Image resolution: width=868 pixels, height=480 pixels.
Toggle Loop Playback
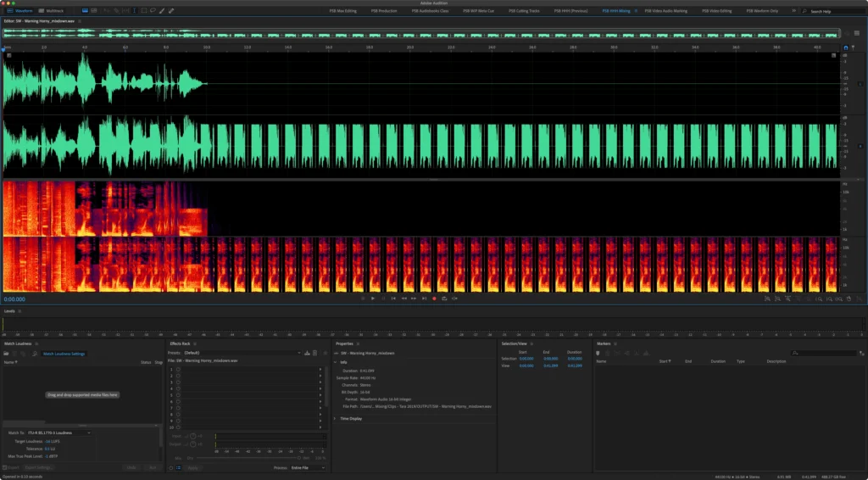[x=444, y=299]
